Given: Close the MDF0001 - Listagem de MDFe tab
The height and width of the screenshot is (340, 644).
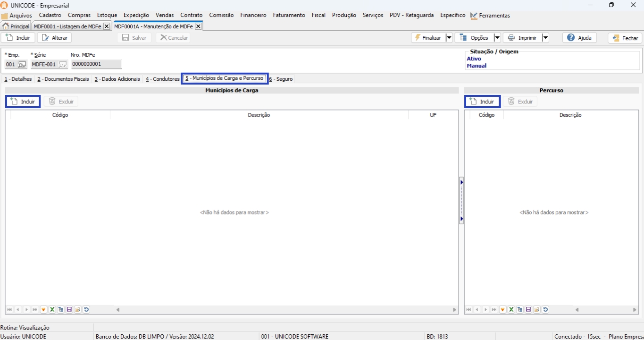Looking at the screenshot, I should tap(106, 26).
